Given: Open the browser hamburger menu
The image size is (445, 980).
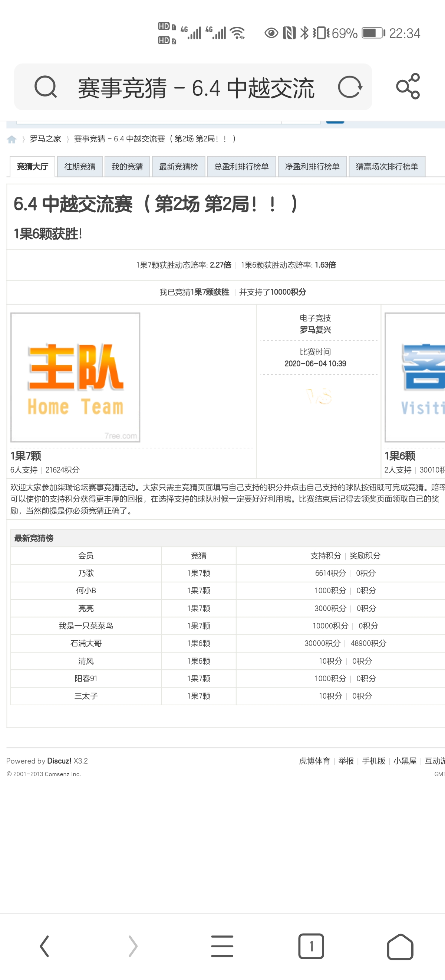Looking at the screenshot, I should point(222,946).
